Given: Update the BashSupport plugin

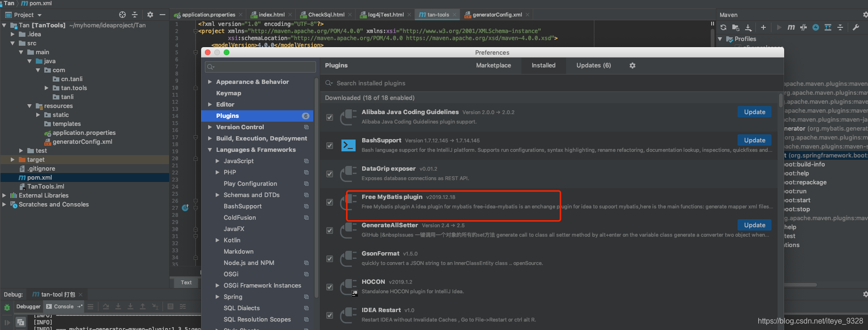Looking at the screenshot, I should [x=754, y=140].
